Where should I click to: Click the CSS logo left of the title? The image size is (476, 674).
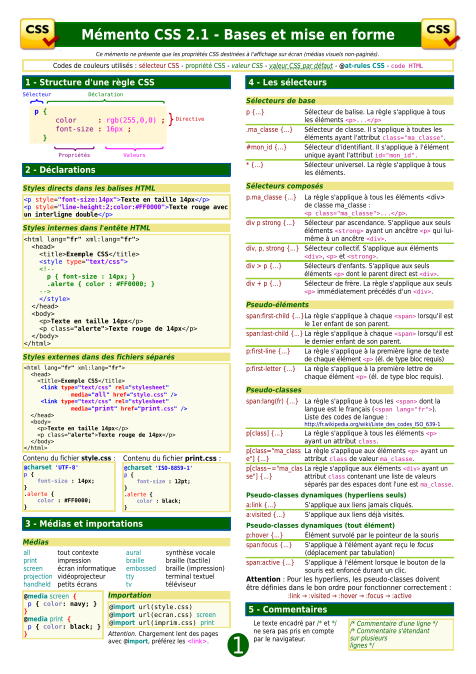[39, 34]
